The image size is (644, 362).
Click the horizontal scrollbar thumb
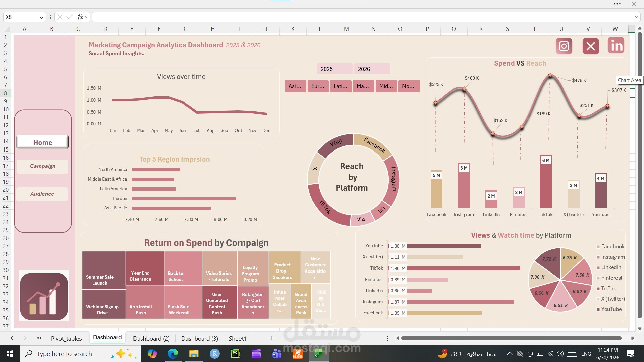coord(512,338)
